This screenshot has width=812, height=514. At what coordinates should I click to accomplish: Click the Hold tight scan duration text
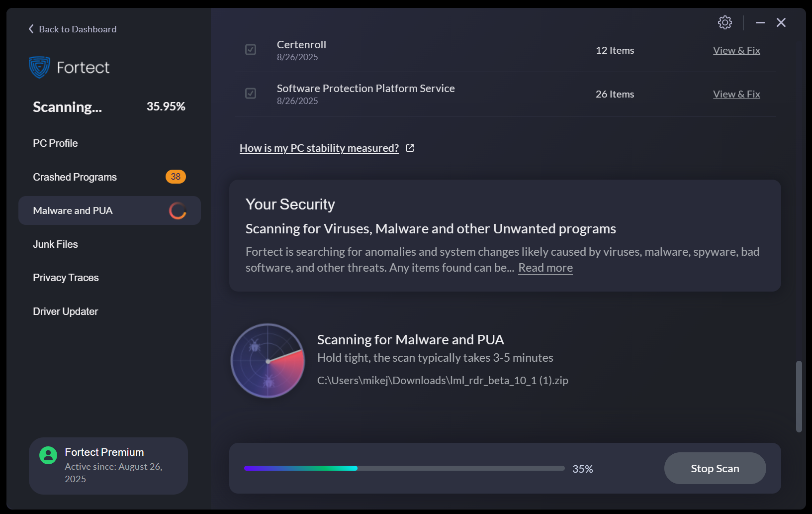tap(435, 358)
